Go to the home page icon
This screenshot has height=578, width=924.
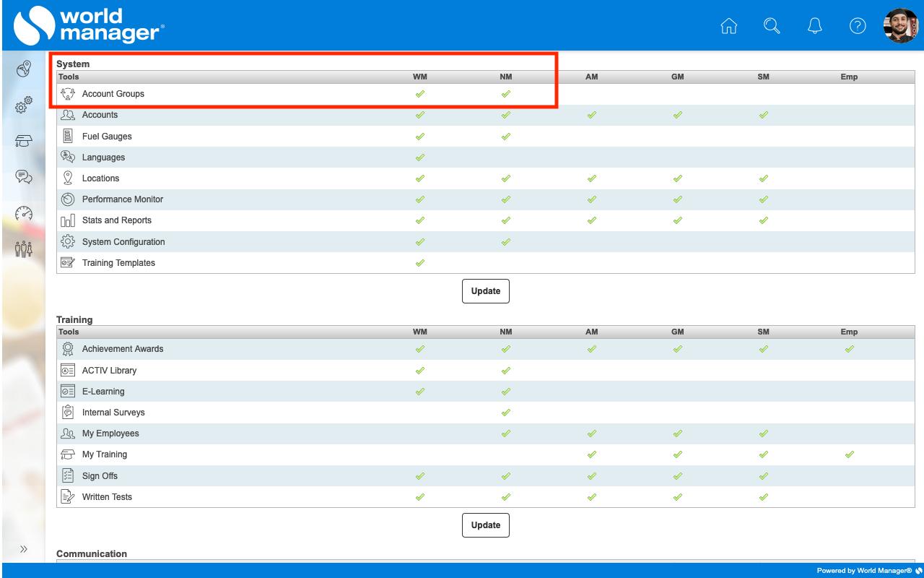pos(729,26)
